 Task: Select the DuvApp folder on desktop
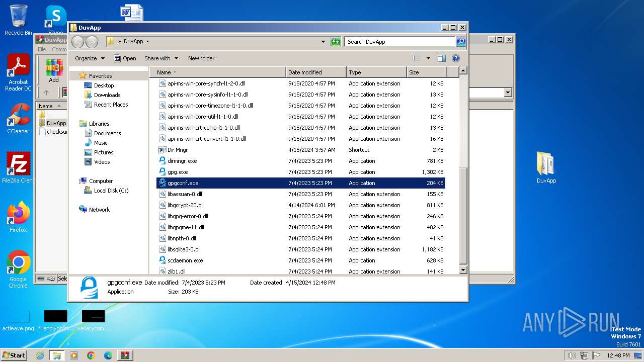[x=546, y=167]
